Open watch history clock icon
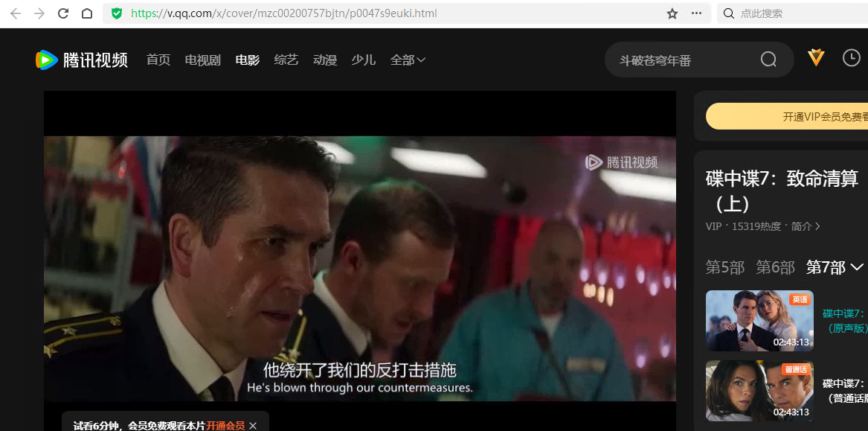Viewport: 868px width, 431px height. (x=852, y=57)
